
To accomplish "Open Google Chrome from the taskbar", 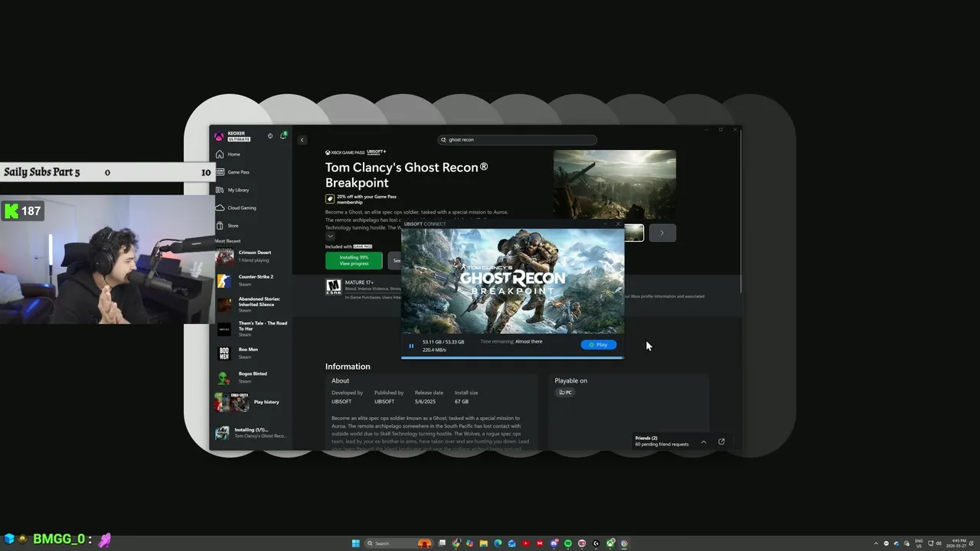I will coord(456,543).
